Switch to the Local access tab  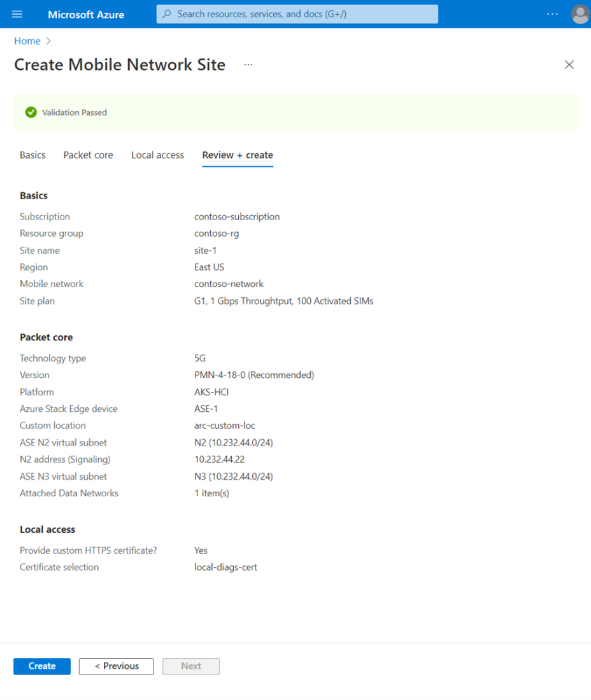[x=157, y=155]
